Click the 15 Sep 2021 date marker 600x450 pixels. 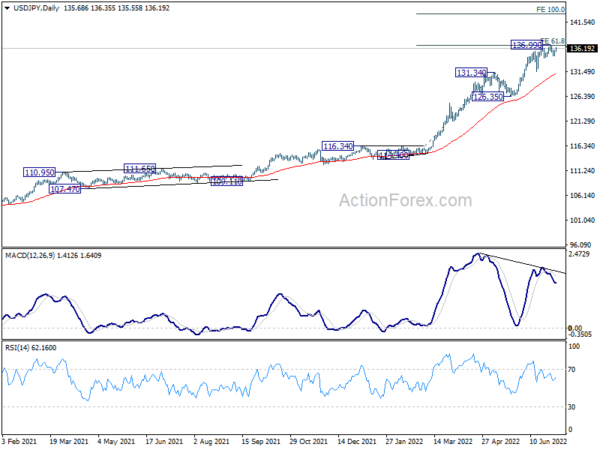(x=261, y=441)
